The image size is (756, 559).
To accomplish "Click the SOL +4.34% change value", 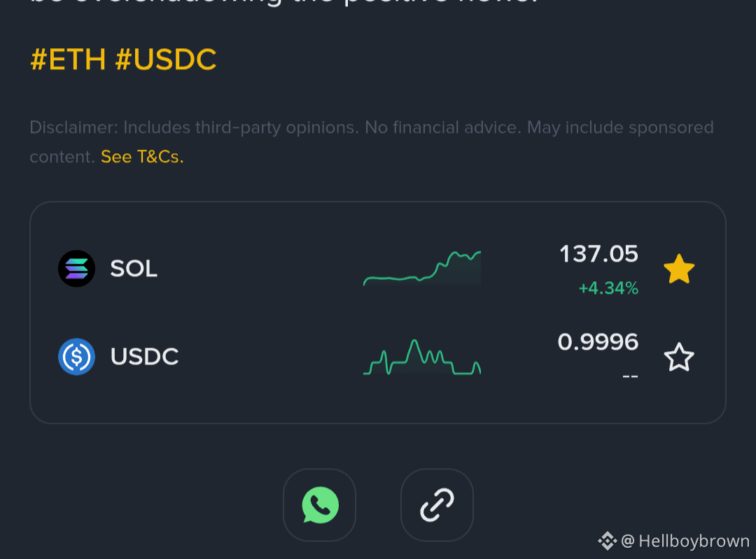I will click(608, 288).
